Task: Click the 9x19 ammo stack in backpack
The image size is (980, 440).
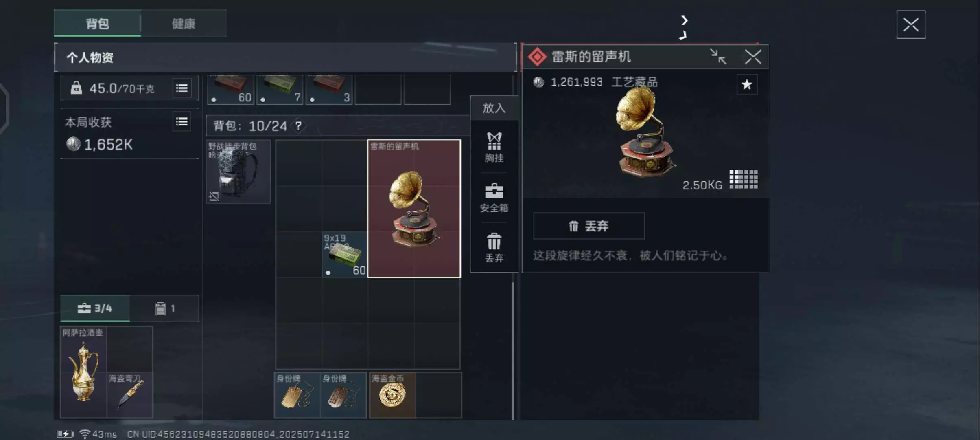Action: [345, 255]
